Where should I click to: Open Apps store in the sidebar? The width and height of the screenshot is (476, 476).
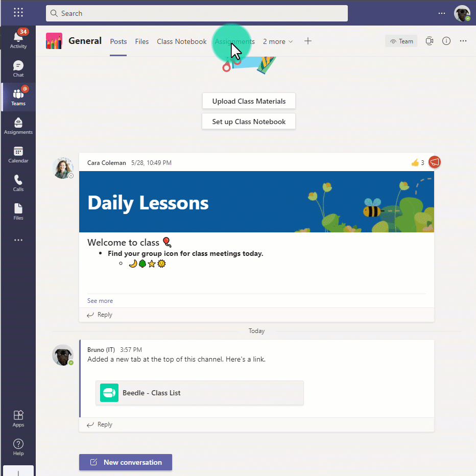point(18,419)
